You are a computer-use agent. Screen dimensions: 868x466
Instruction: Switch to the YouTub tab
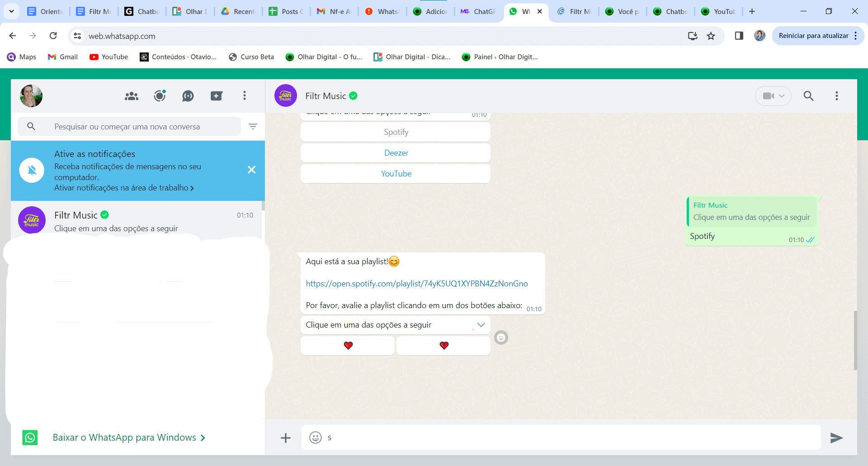[718, 11]
